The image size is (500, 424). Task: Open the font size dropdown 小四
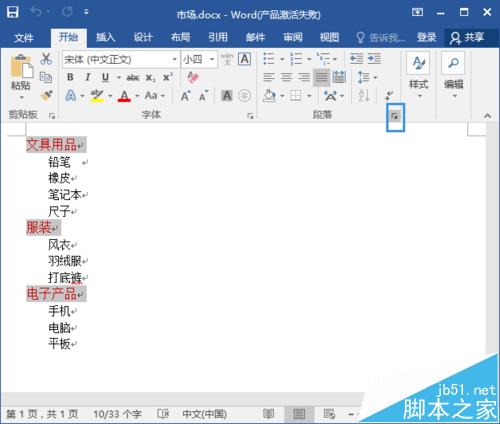[212, 59]
